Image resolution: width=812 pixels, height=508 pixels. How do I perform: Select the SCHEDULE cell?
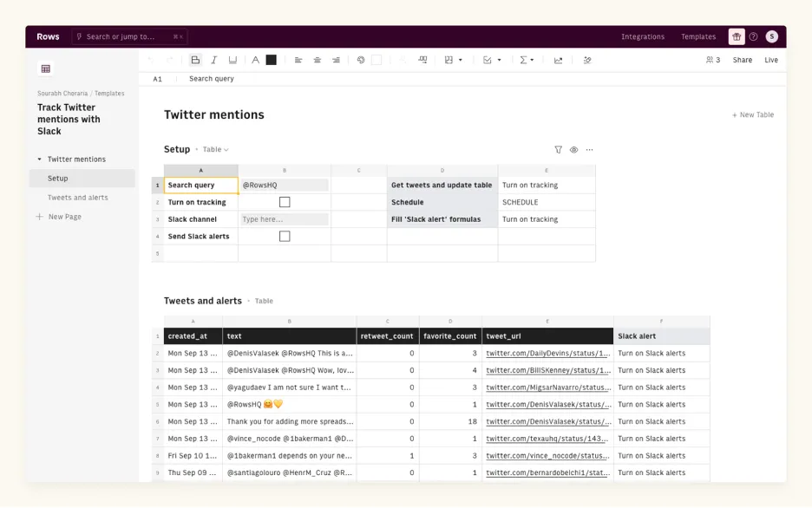(547, 202)
